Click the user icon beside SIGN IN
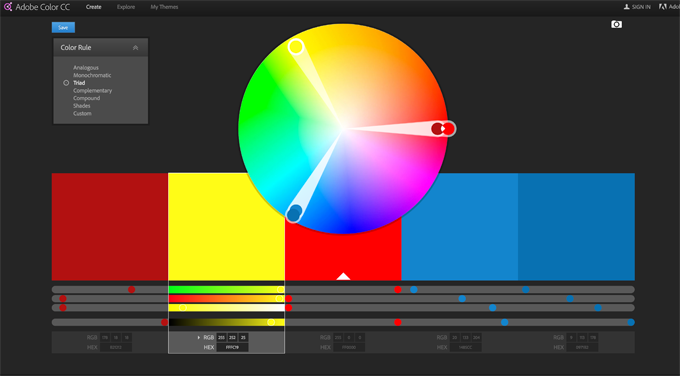680x376 pixels. (x=626, y=7)
